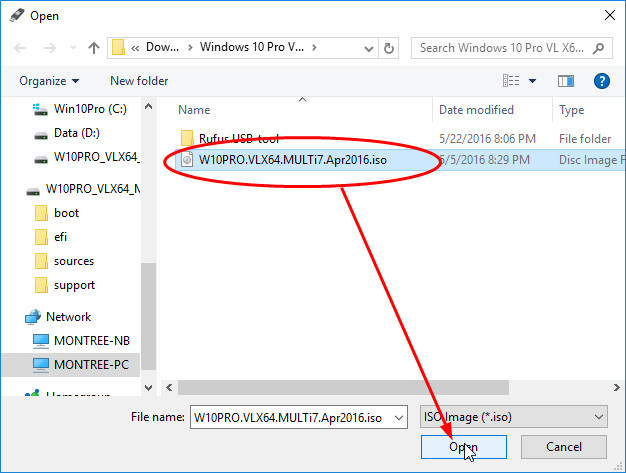
Task: Open the sources folder in tree
Action: point(74,261)
